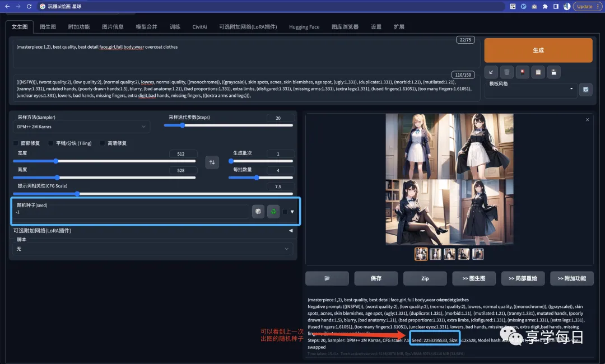This screenshot has height=364, width=605.
Task: Click the 随机种子 seed input field
Action: [x=131, y=212]
